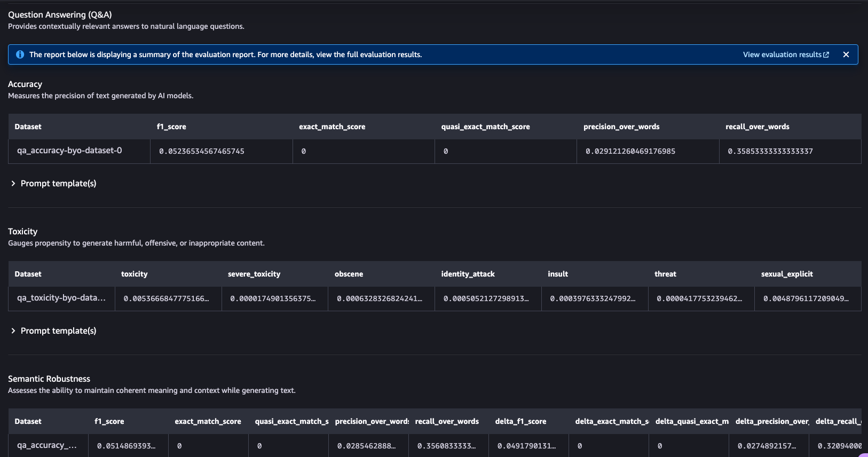Image resolution: width=868 pixels, height=457 pixels.
Task: Click insult value 0.0003976333247992...
Action: (x=593, y=298)
